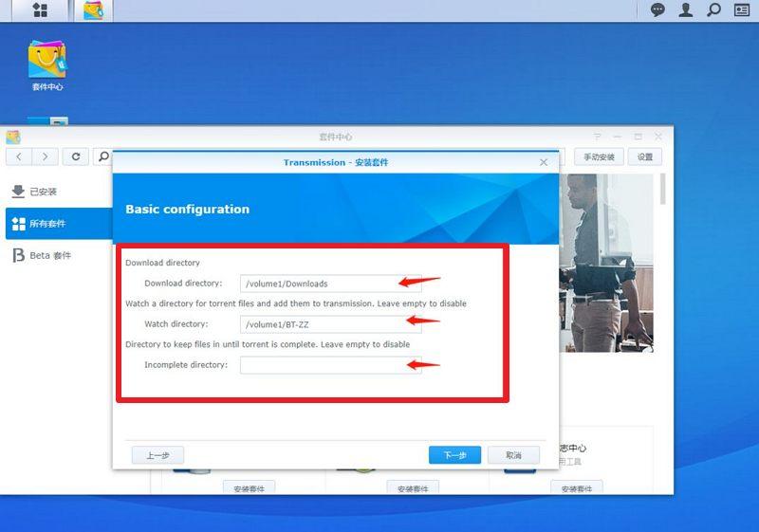Switch to Package Center taskbar icon

pyautogui.click(x=93, y=10)
